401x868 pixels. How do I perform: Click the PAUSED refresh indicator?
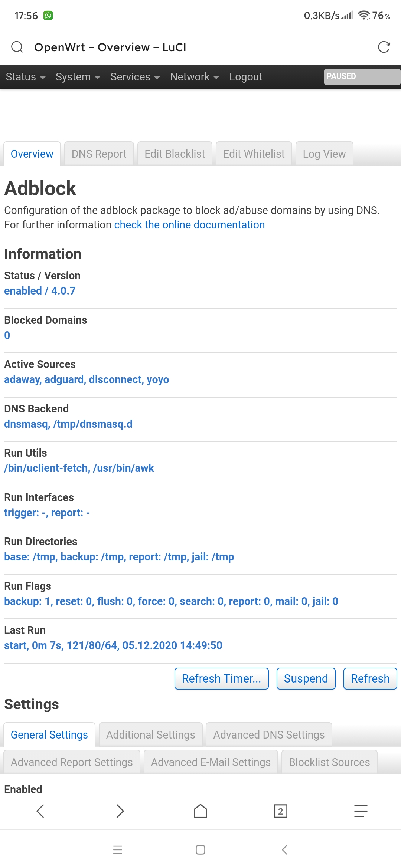pos(362,77)
